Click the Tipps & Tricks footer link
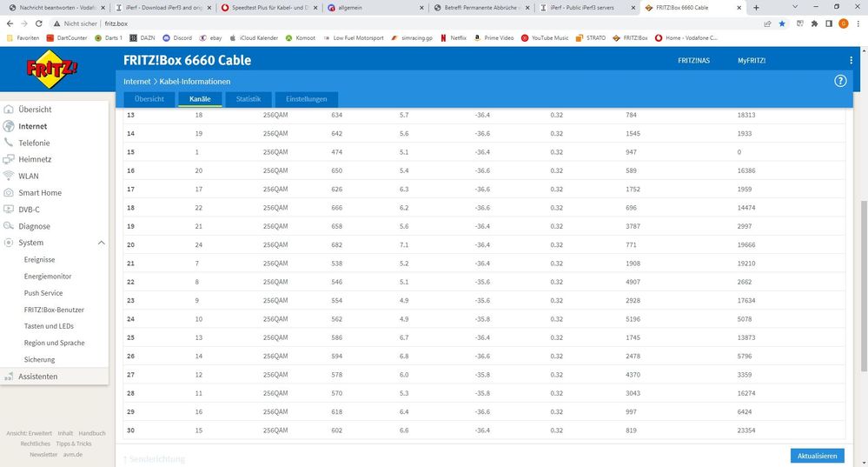 click(74, 444)
